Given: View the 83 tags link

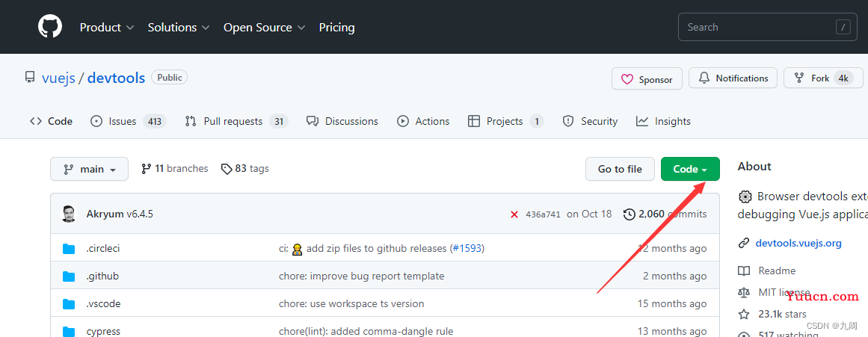Looking at the screenshot, I should (244, 168).
